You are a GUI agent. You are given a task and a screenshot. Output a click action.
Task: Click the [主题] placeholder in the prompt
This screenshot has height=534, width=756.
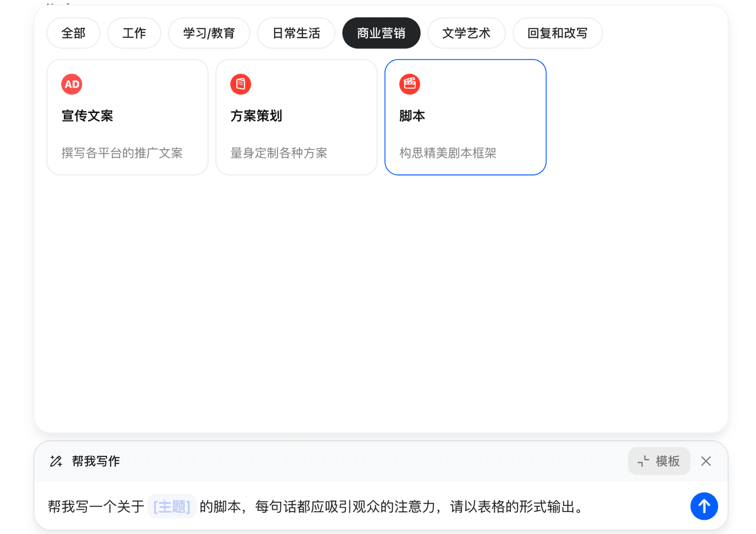[171, 507]
